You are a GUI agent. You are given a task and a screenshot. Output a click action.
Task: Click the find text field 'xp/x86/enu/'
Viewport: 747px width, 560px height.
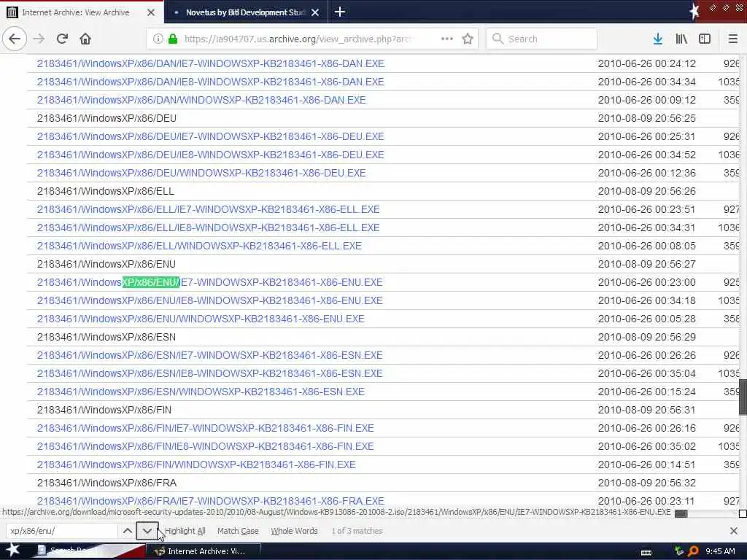click(x=62, y=531)
